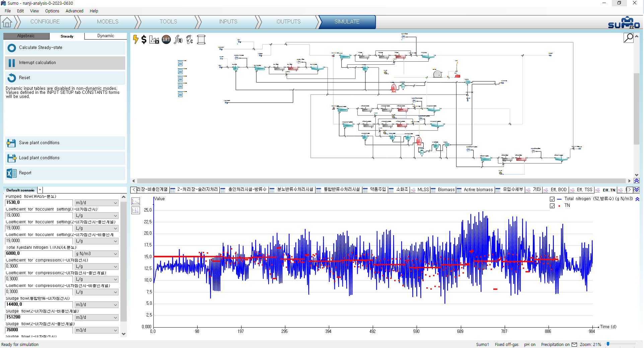
Task: Click Calculate Steady-state button
Action: 65,48
